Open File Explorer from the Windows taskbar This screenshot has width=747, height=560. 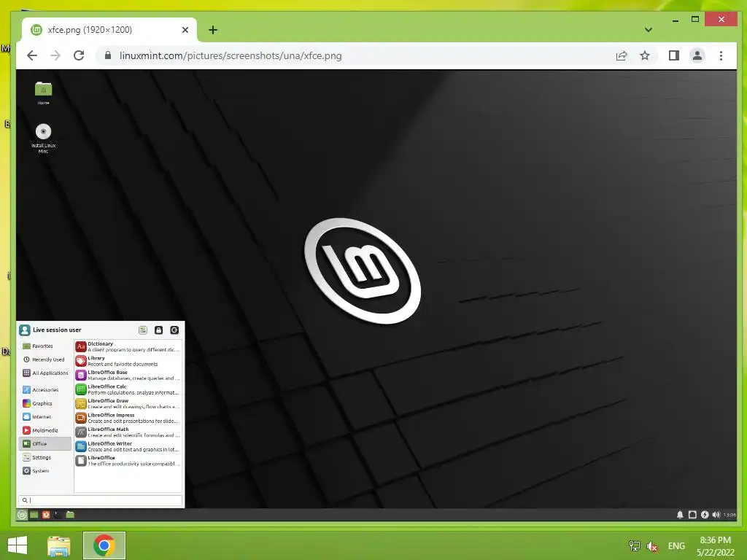coord(59,545)
